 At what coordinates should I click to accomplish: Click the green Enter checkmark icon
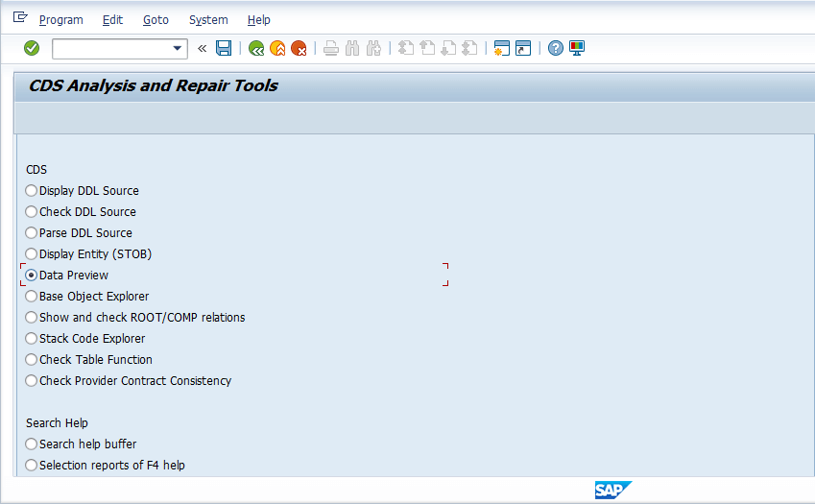click(32, 48)
